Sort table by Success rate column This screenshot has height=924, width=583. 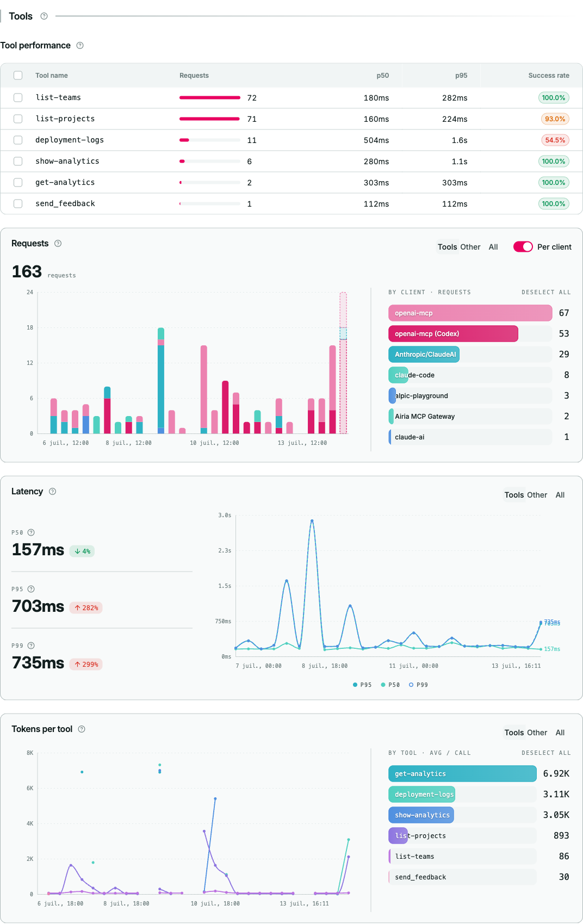(549, 76)
